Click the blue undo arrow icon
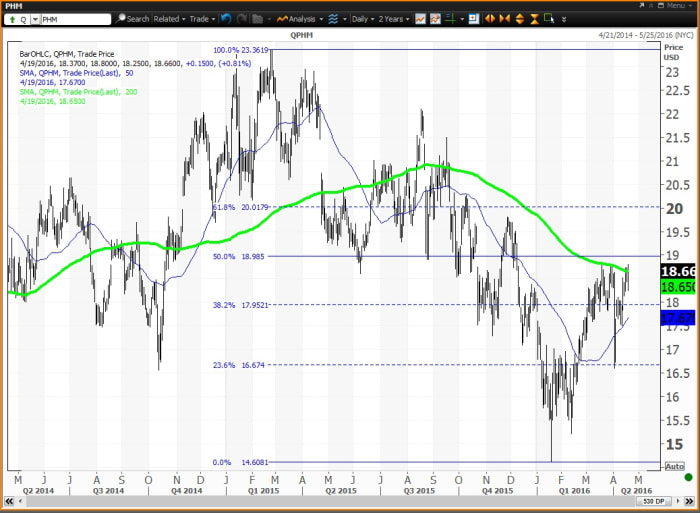Viewport: 700px width, 513px height. 226,18
